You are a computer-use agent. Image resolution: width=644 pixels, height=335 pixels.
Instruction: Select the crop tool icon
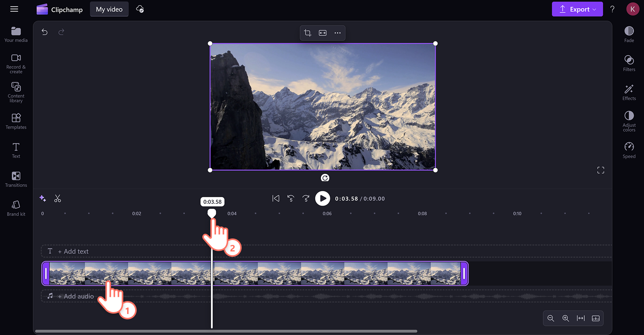[x=308, y=33]
